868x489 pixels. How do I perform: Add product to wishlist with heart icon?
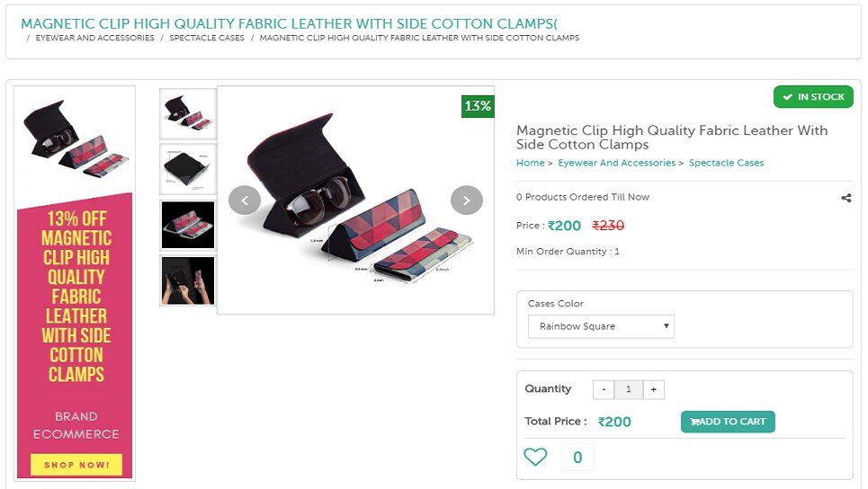(x=535, y=458)
